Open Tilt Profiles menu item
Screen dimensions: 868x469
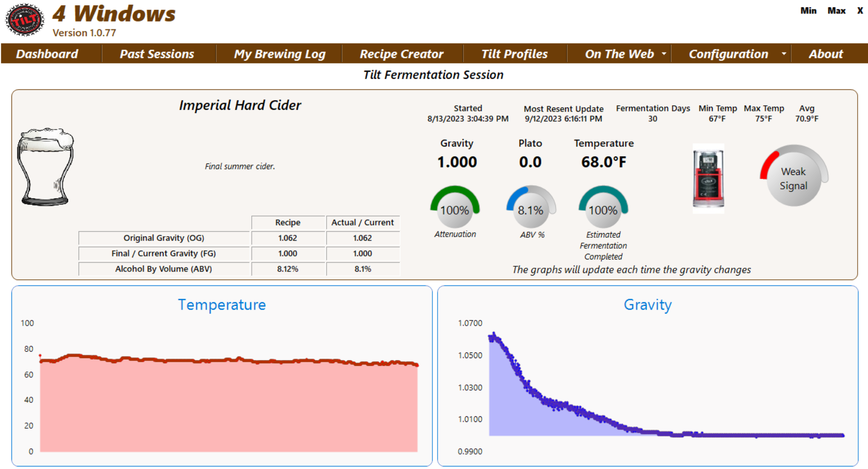(515, 54)
